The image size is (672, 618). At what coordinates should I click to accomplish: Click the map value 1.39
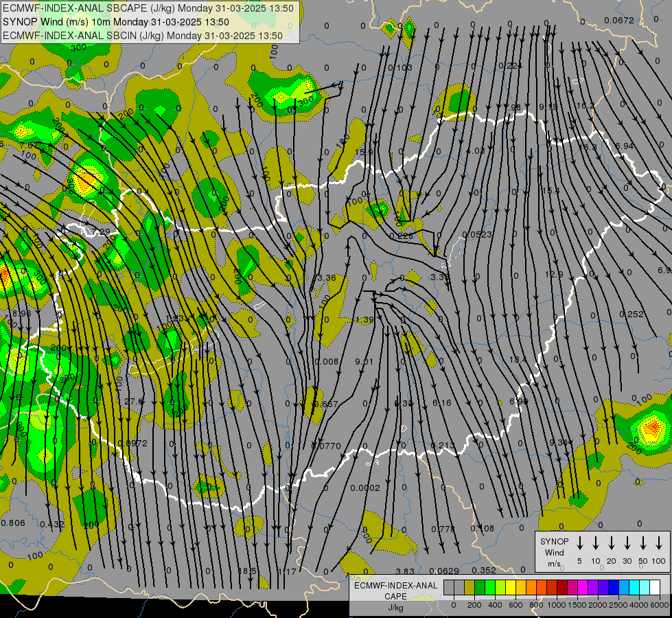[x=364, y=320]
